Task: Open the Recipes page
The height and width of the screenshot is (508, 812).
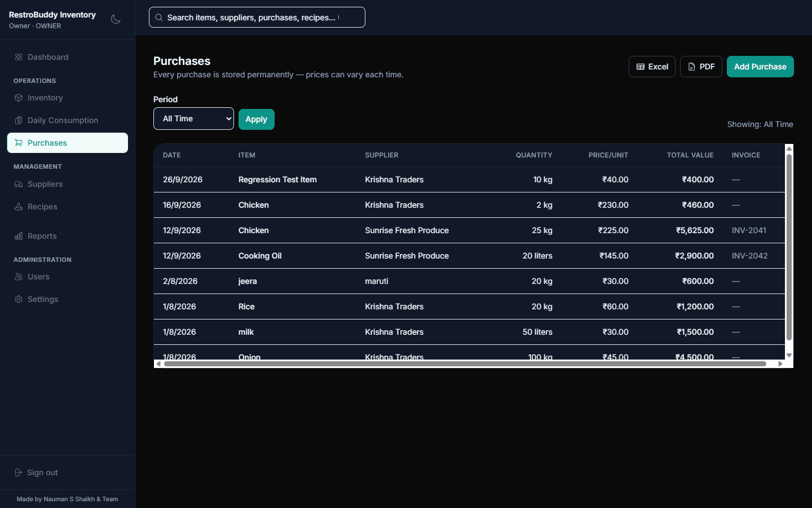Action: pos(68,207)
